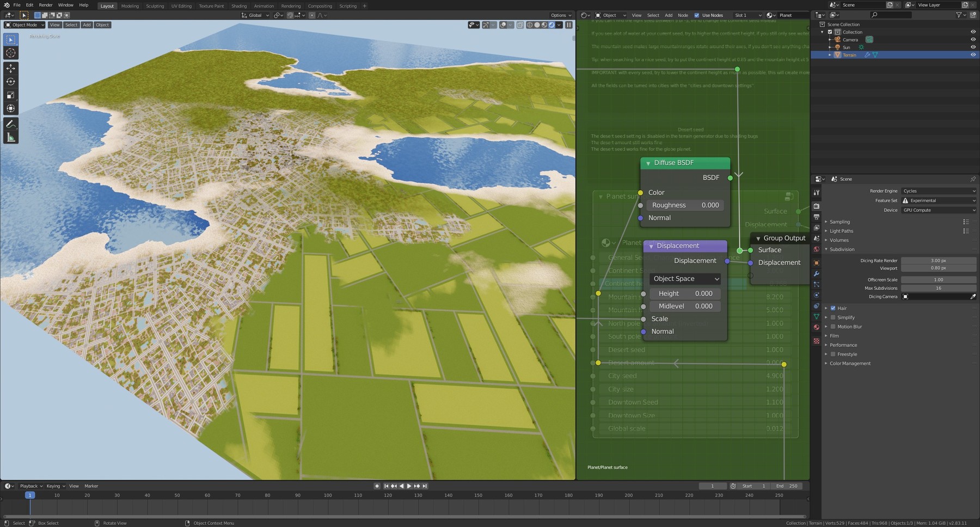Toggle the Motion Blur checkbox
Screen dimensions: 980x527
(x=833, y=327)
